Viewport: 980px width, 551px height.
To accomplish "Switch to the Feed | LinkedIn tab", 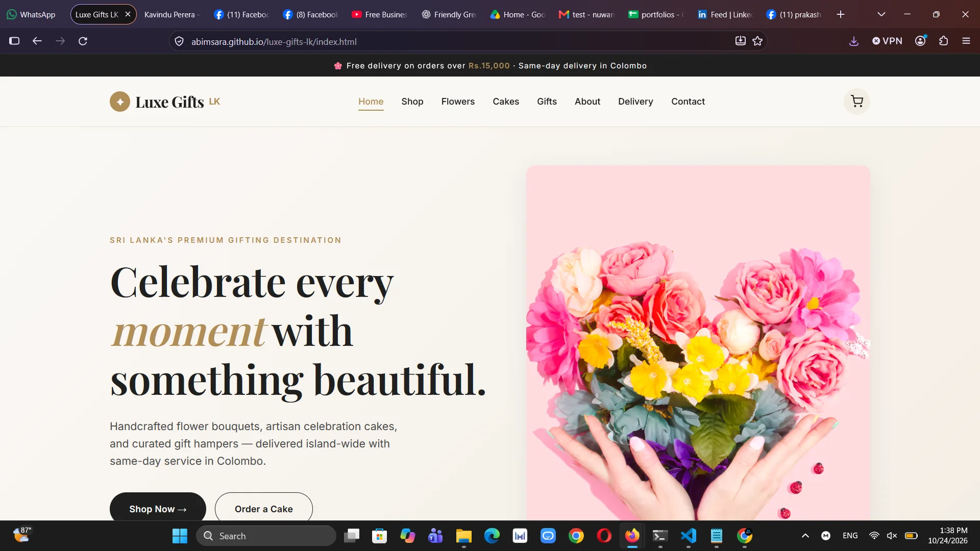I will (725, 14).
